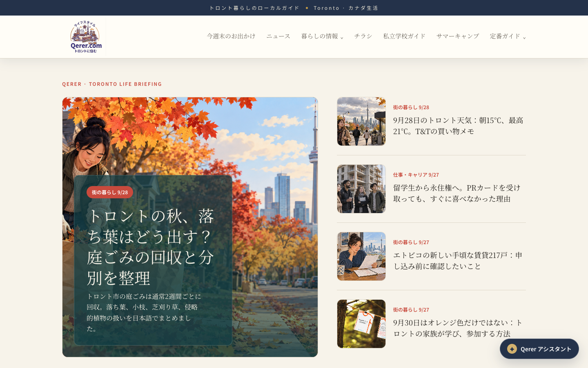Click the thumbnail of three people by the condo building
The height and width of the screenshot is (368, 588).
[361, 189]
